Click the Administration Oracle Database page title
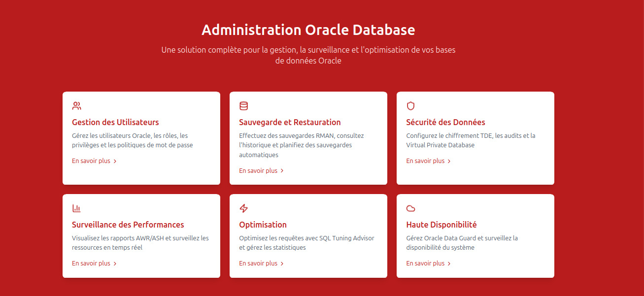Viewport: 644px width, 296px height. point(308,30)
